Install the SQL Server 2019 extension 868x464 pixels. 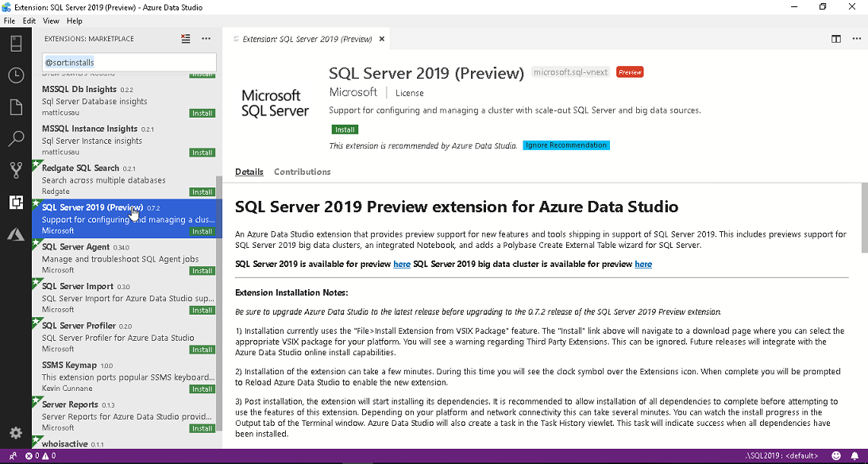tap(345, 130)
